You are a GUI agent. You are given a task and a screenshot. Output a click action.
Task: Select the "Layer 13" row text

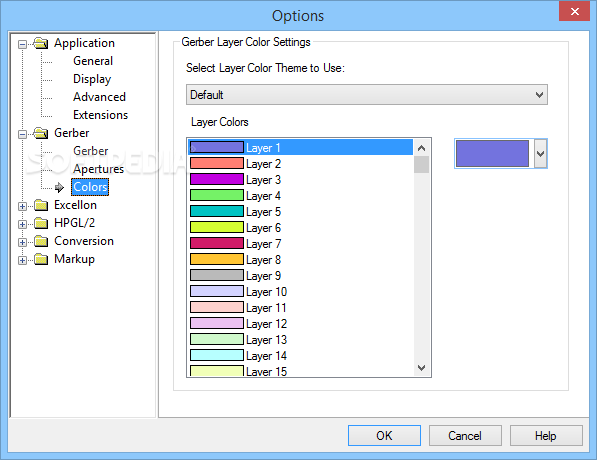tap(266, 340)
